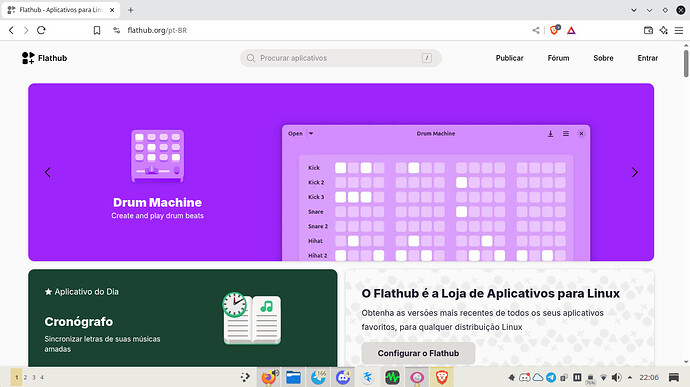Open the file manager in taskbar
Screen dimensions: 690x387
[293, 377]
